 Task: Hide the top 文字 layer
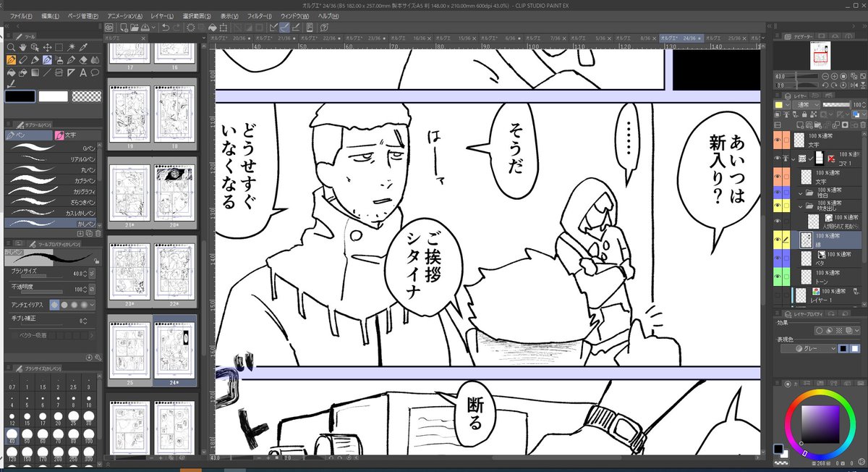click(x=778, y=140)
